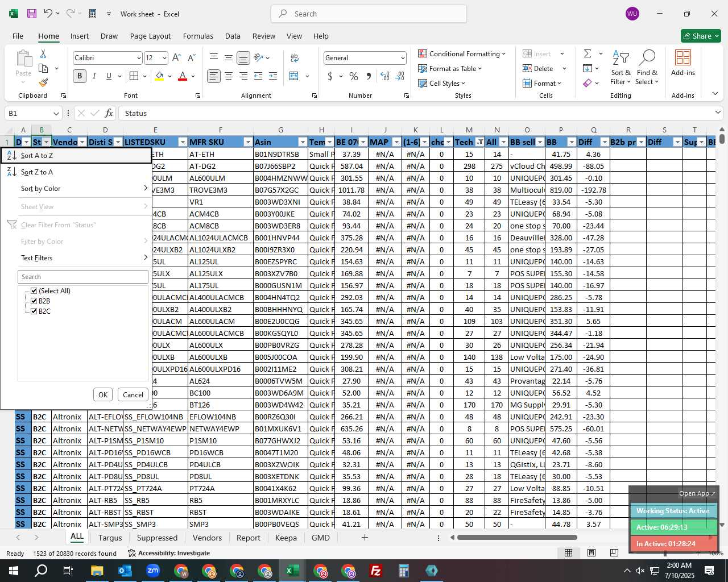The height and width of the screenshot is (582, 728).
Task: Expand Text Filters submenu
Action: coord(76,258)
